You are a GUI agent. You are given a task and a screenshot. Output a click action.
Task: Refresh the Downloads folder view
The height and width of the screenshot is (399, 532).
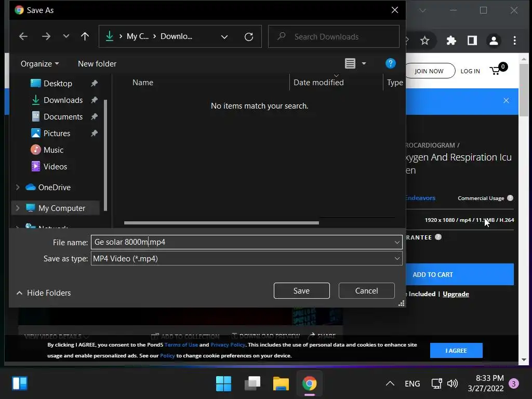[x=249, y=37]
